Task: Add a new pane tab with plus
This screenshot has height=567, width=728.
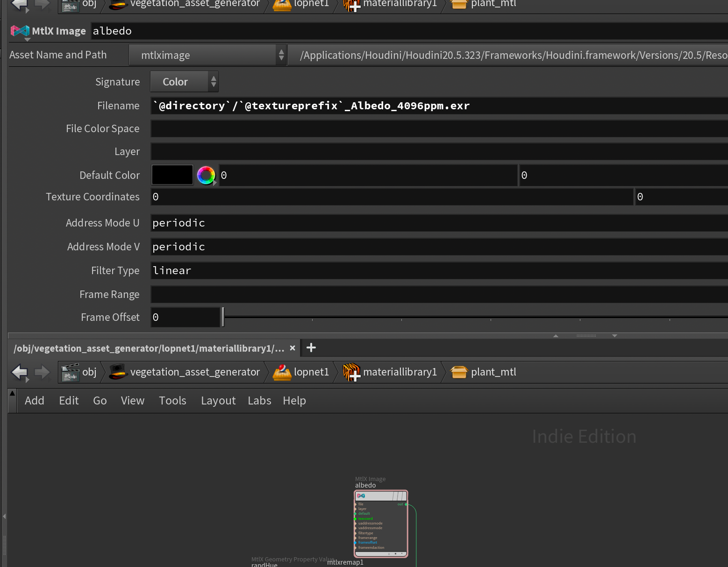Action: pyautogui.click(x=311, y=347)
